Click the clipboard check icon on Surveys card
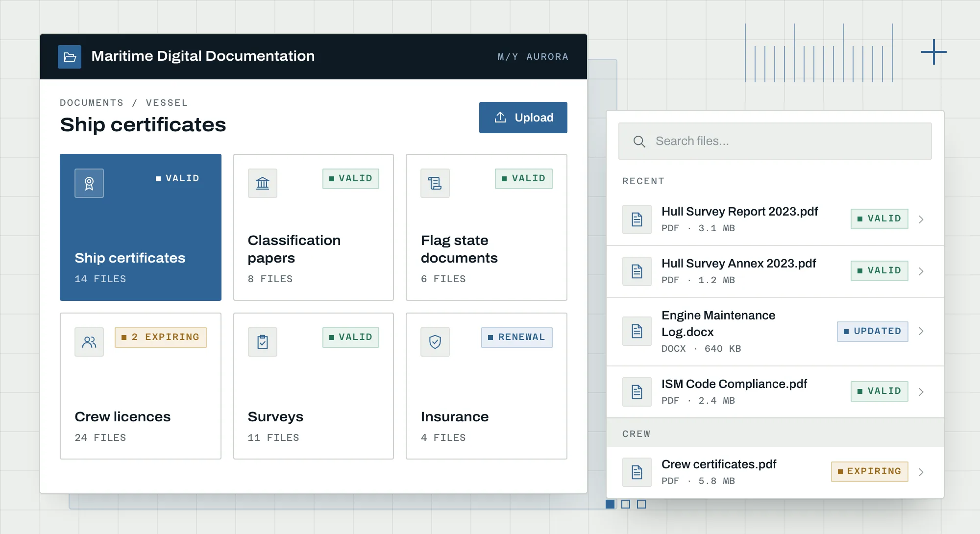Viewport: 980px width, 534px height. tap(263, 342)
